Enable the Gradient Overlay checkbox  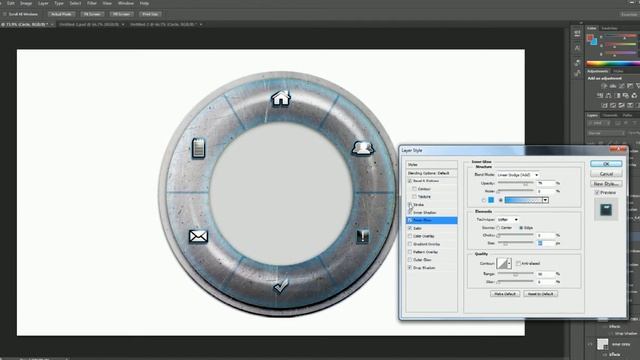410,244
